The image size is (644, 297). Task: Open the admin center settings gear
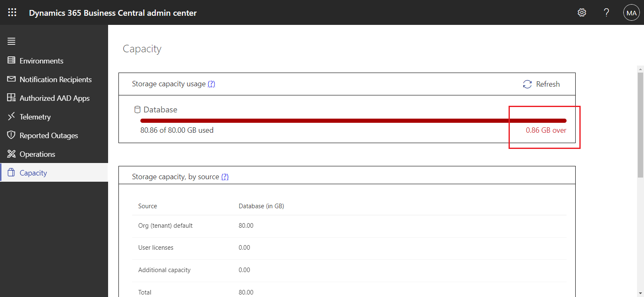coord(581,12)
